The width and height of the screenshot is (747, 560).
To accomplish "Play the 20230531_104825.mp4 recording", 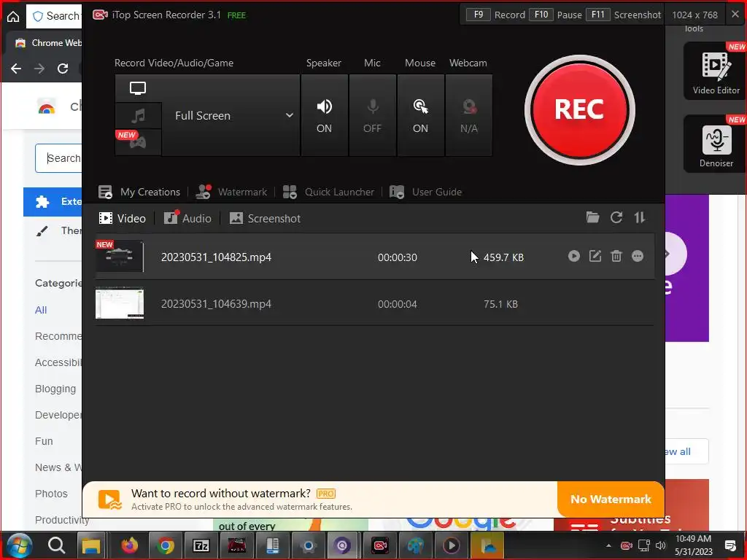I will pos(573,256).
